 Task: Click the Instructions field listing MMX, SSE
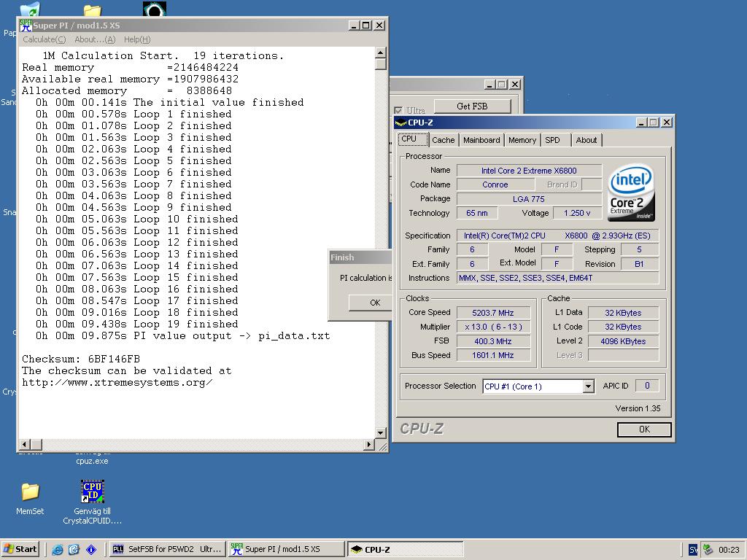[558, 278]
